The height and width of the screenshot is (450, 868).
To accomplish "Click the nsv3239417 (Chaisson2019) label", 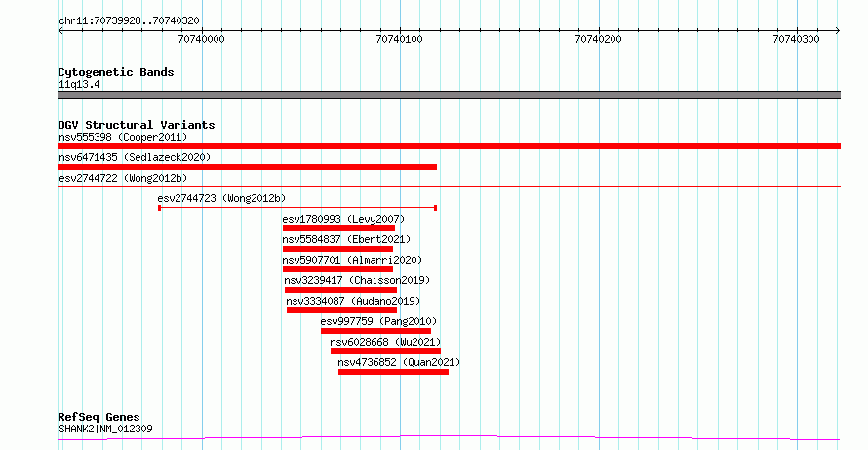I will click(x=357, y=280).
